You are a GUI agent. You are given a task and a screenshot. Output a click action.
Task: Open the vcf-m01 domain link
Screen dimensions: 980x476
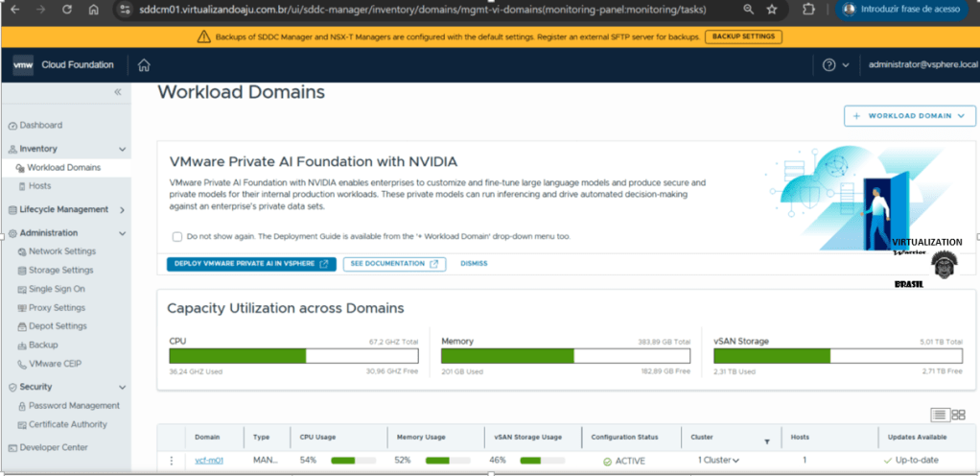pyautogui.click(x=208, y=461)
